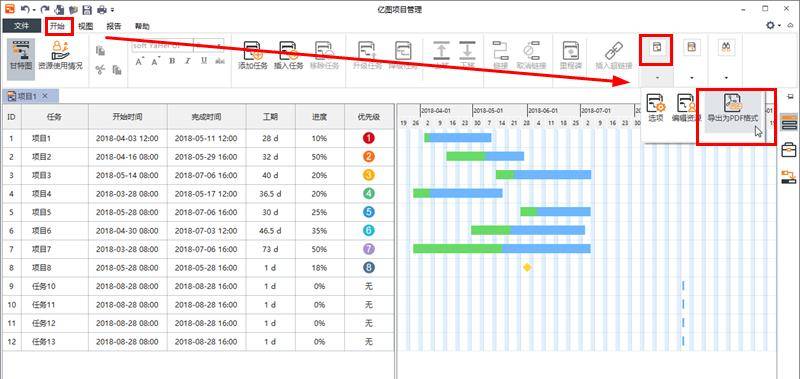
Task: Expand the dropdown arrow under binoculars icon
Action: pos(726,78)
